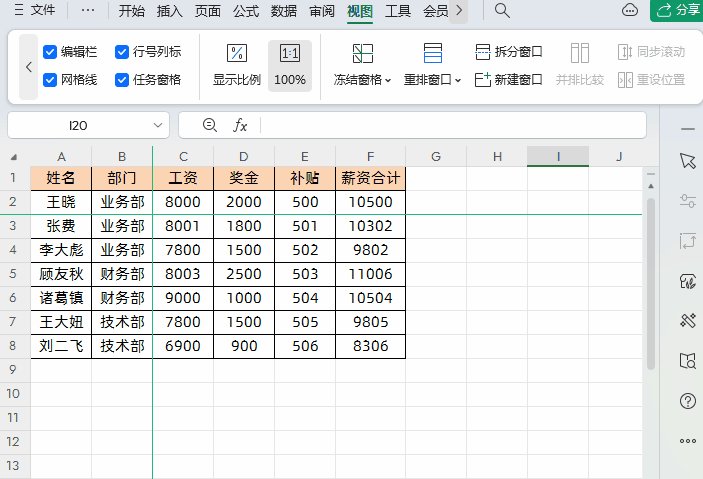
Task: Open the 文件 hamburger menu
Action: point(35,10)
